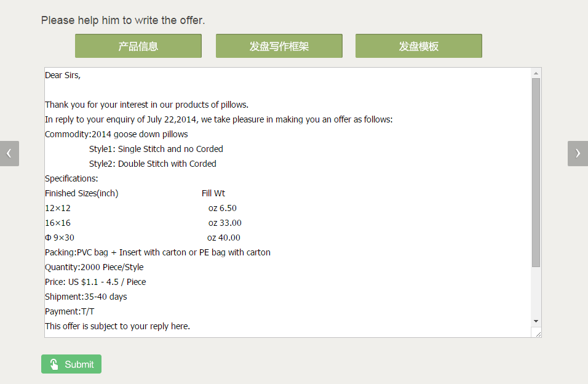Open the 发盘写作框架 tab
588x384 pixels.
tap(279, 46)
